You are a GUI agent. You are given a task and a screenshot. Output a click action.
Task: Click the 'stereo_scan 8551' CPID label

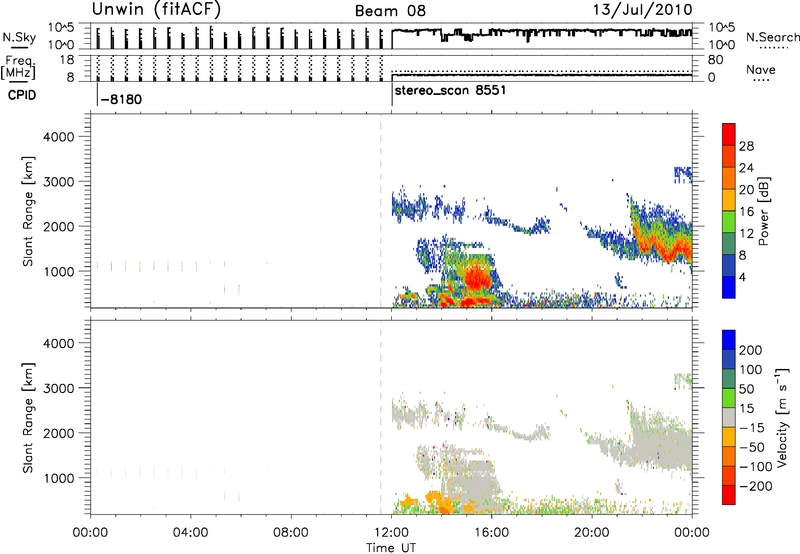click(450, 90)
